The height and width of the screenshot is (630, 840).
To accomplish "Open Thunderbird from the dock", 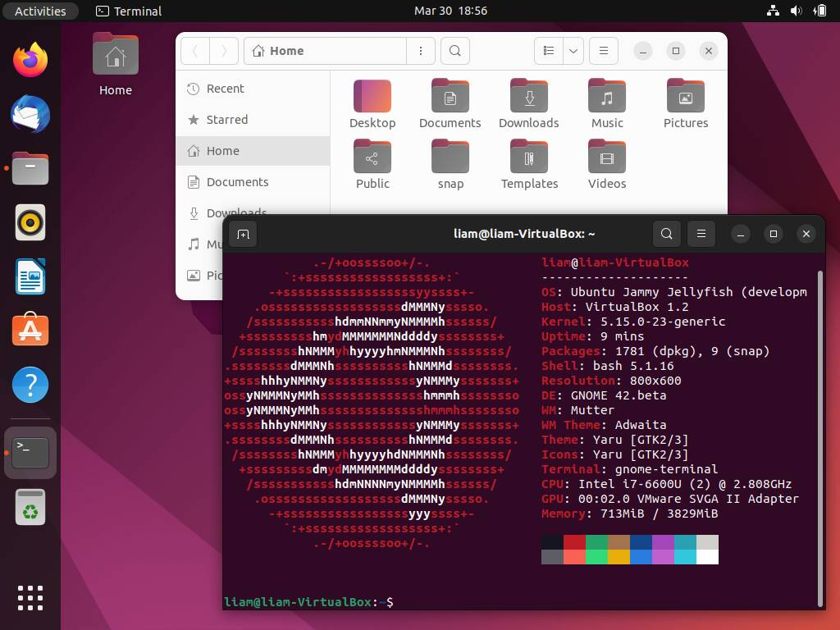I will click(30, 114).
